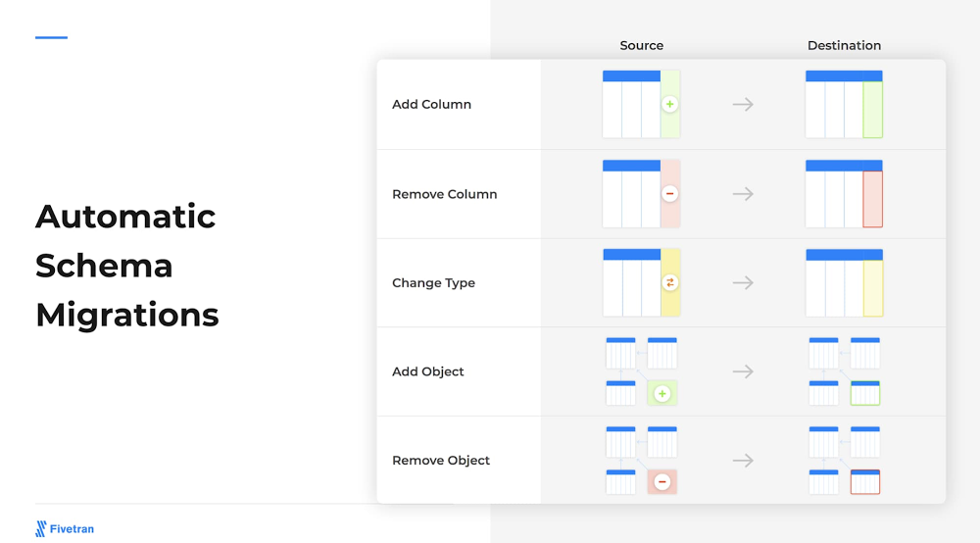This screenshot has width=980, height=543.
Task: Click the arrow in the Remove Object row
Action: [x=743, y=461]
